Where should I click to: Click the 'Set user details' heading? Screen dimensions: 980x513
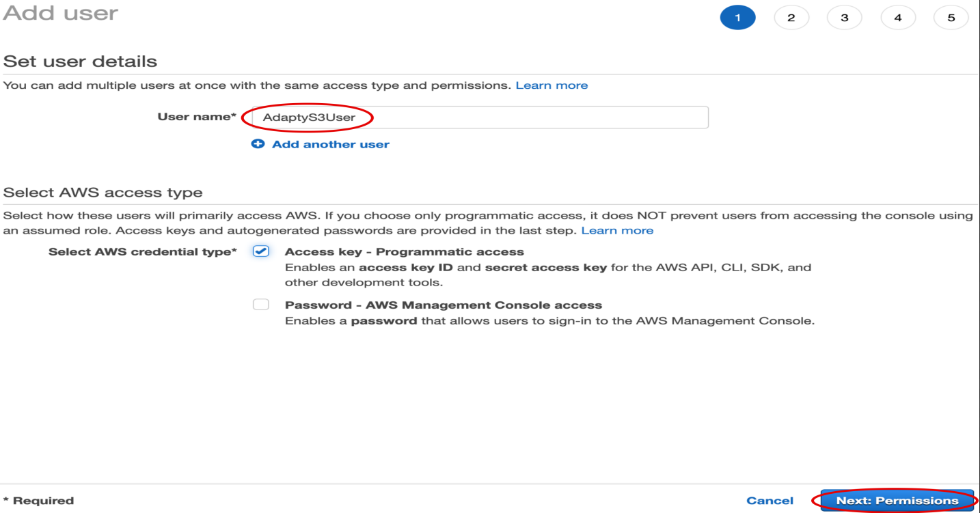coord(80,61)
